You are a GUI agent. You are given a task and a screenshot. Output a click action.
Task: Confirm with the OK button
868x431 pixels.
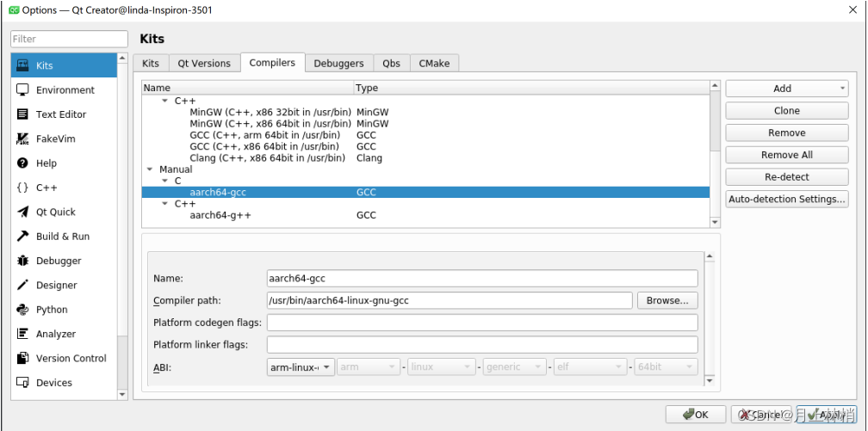pos(696,415)
